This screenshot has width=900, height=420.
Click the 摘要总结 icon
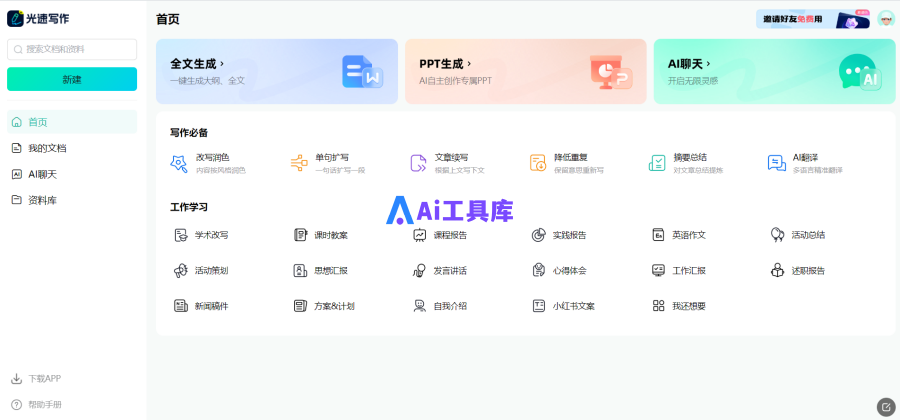[x=657, y=163]
